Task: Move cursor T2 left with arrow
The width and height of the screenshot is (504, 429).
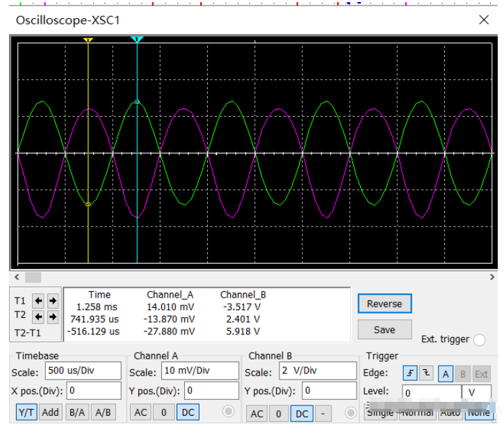Action: pos(38,317)
